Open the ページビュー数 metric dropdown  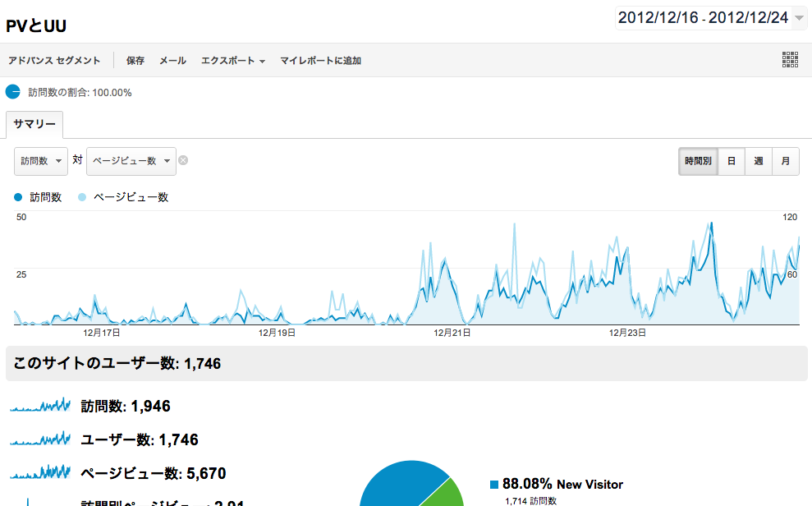click(131, 161)
